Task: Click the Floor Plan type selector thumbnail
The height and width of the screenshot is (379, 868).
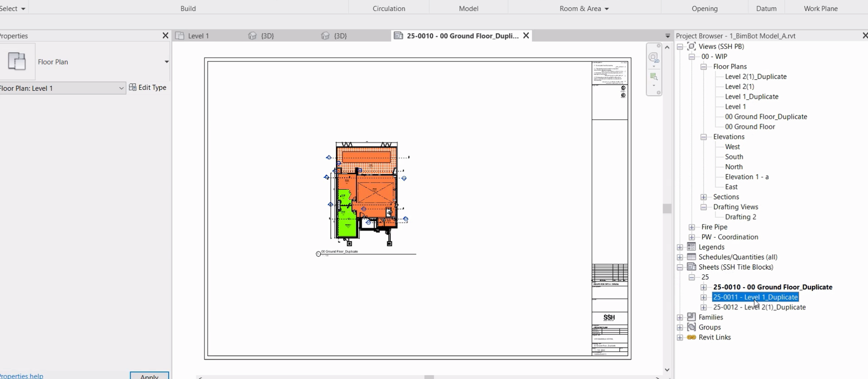Action: [17, 61]
